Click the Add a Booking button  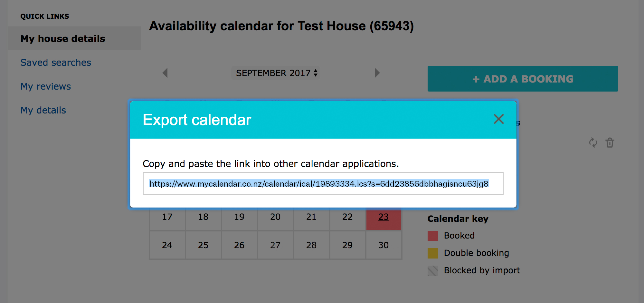523,79
